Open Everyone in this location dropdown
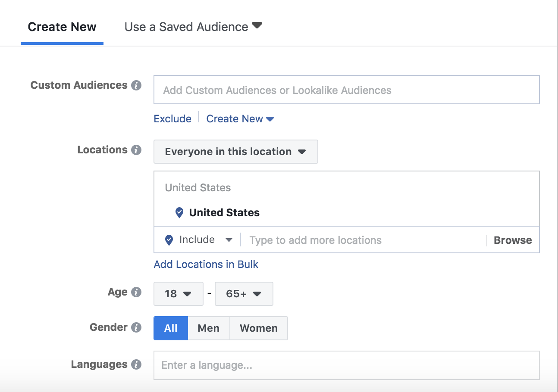 [236, 152]
